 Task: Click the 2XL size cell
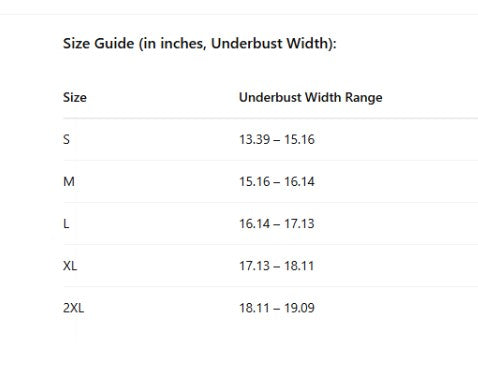click(x=73, y=308)
